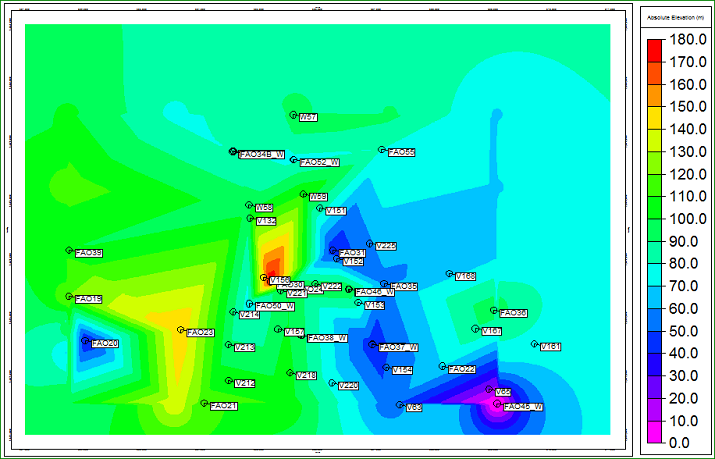Click the FAO20 well marker

click(x=85, y=340)
